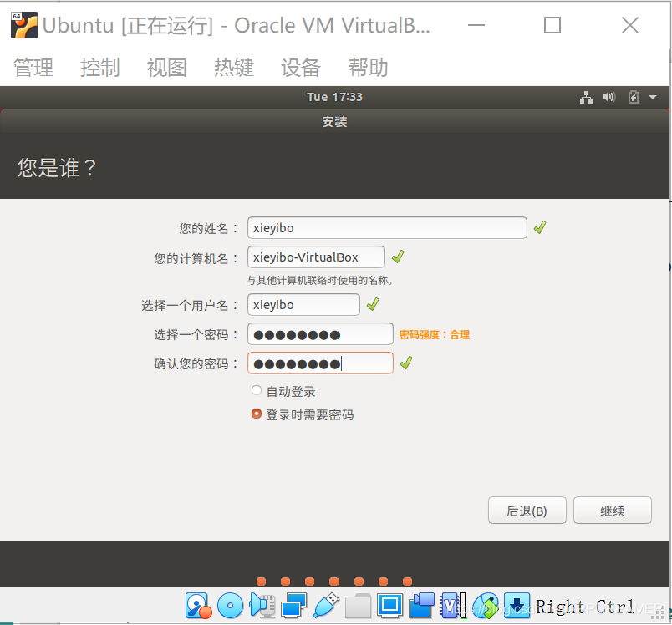Viewport: 672px width, 625px height.
Task: Click the Tue 17:33 clock
Action: [334, 97]
